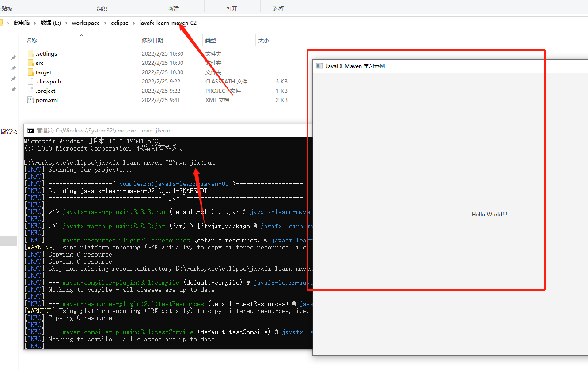The width and height of the screenshot is (588, 370).
Task: Navigate to workspace in address bar
Action: tap(86, 23)
